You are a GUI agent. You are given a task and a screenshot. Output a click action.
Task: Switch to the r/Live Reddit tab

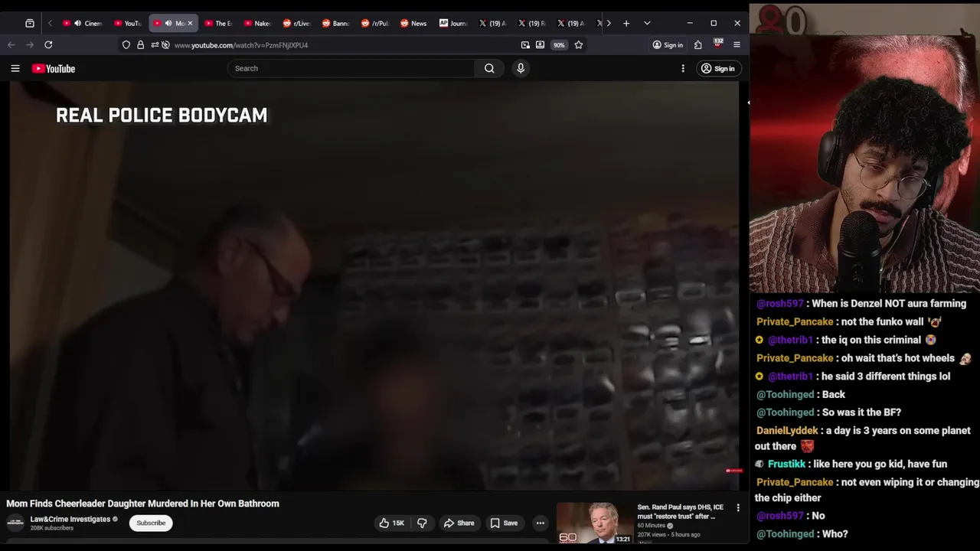(x=296, y=23)
